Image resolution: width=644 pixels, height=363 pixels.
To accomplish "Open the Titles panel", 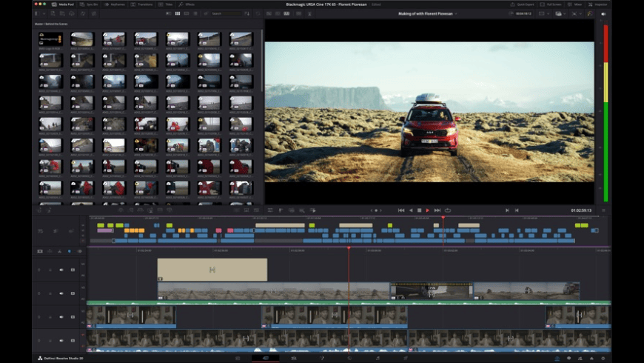I will click(166, 4).
